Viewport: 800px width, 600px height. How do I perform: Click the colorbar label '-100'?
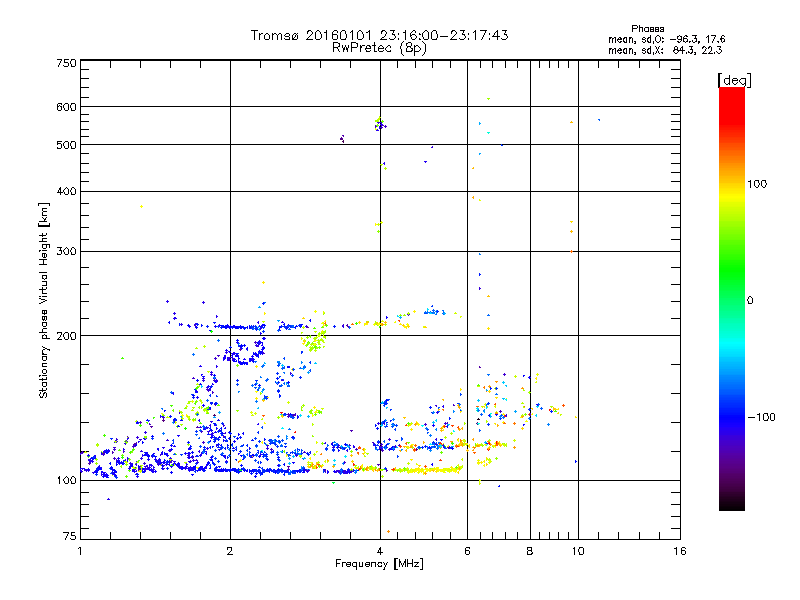(x=761, y=417)
